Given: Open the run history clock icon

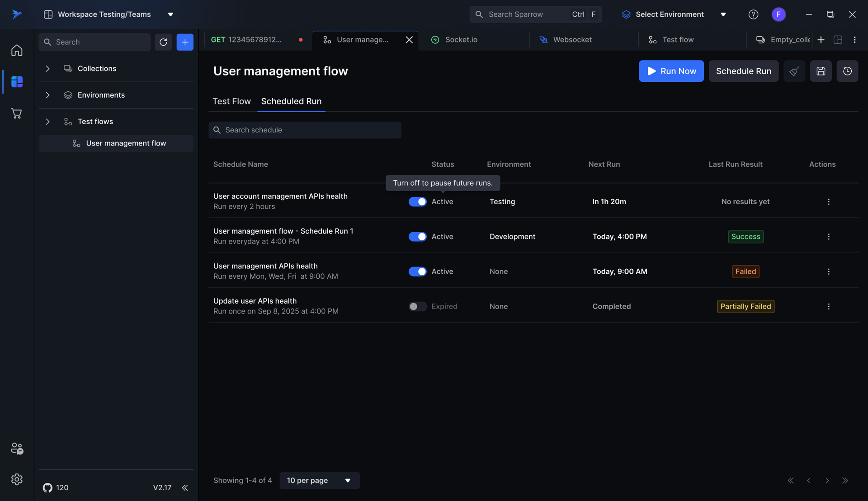Looking at the screenshot, I should [847, 71].
